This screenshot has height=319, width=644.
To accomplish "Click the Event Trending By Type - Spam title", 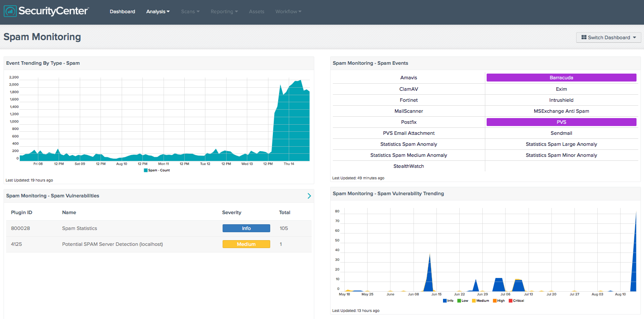I will tap(43, 63).
